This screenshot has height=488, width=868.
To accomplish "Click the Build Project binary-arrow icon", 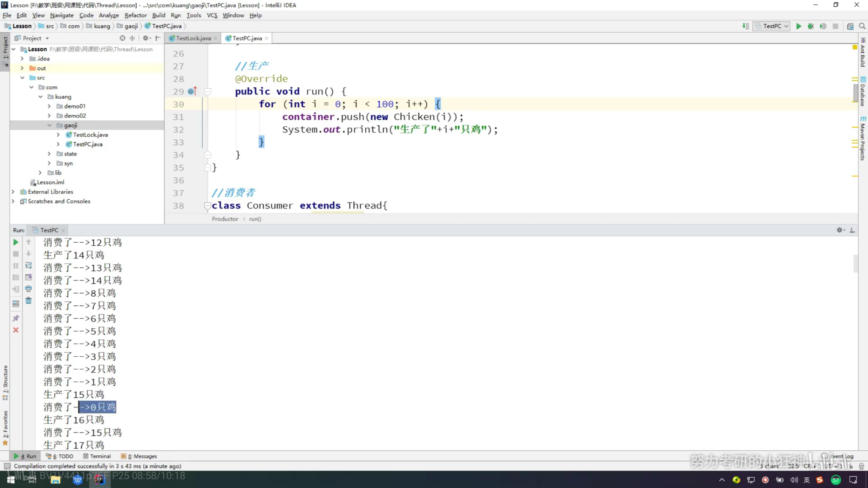I will click(746, 26).
